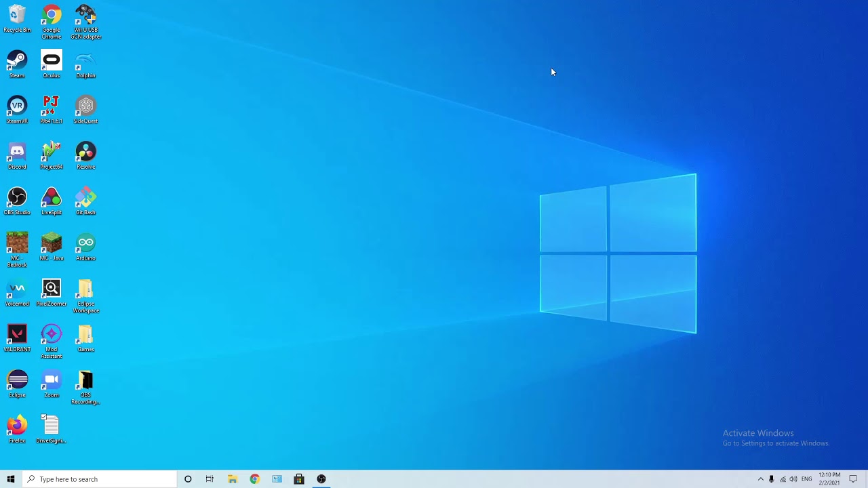868x488 pixels.
Task: Click the taskbar search box
Action: click(x=99, y=479)
